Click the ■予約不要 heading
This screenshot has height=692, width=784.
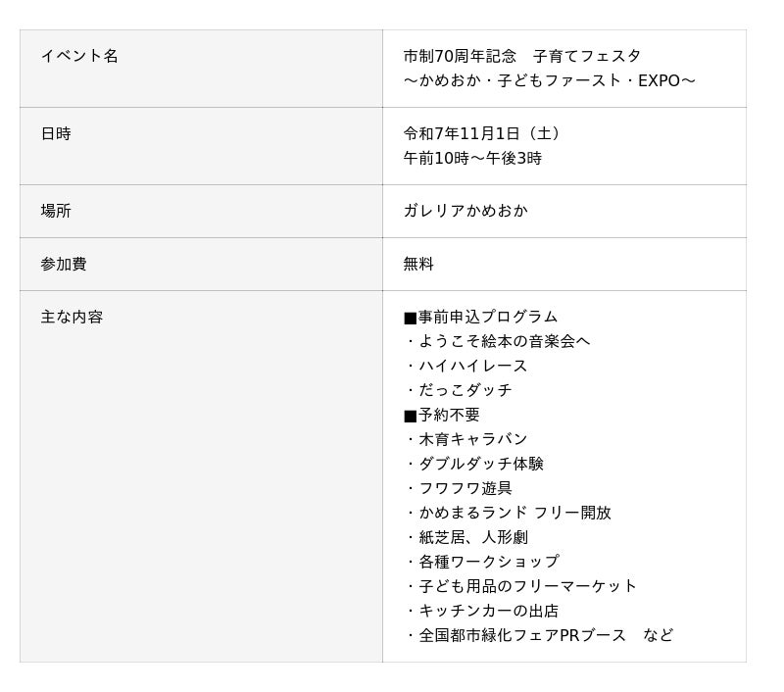pos(442,415)
